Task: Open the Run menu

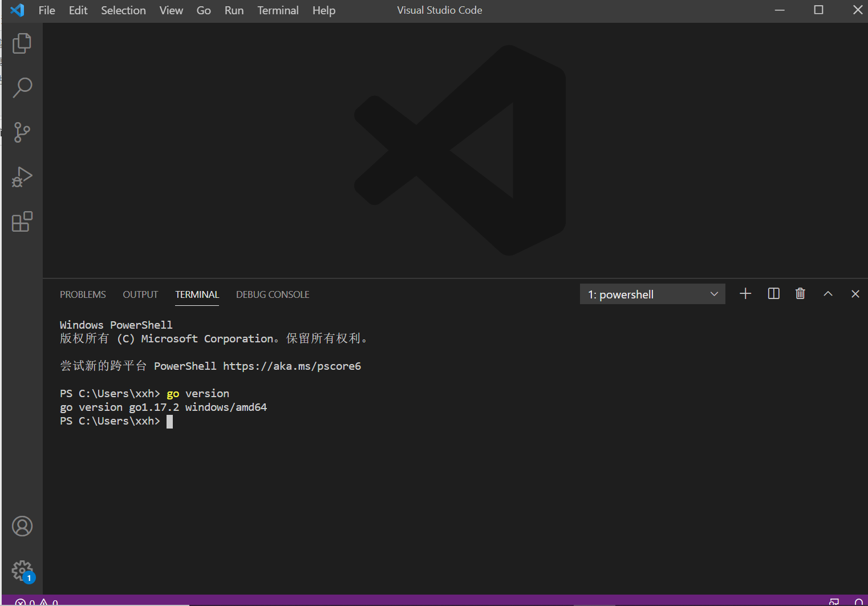Action: point(234,10)
